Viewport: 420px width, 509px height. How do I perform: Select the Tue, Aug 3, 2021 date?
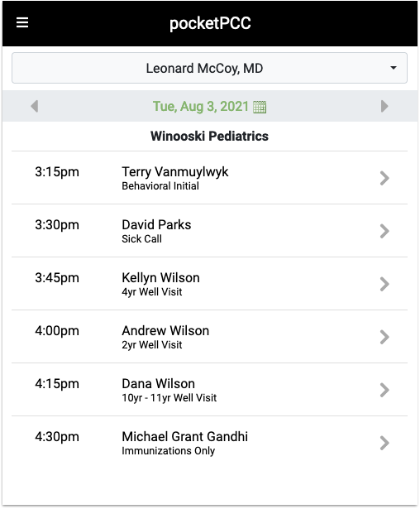pos(200,107)
